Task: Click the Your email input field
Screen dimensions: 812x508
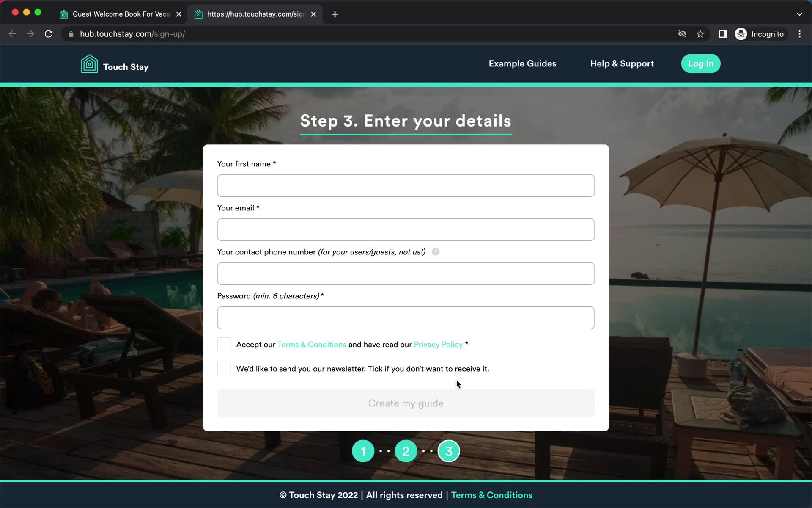Action: [x=406, y=230]
